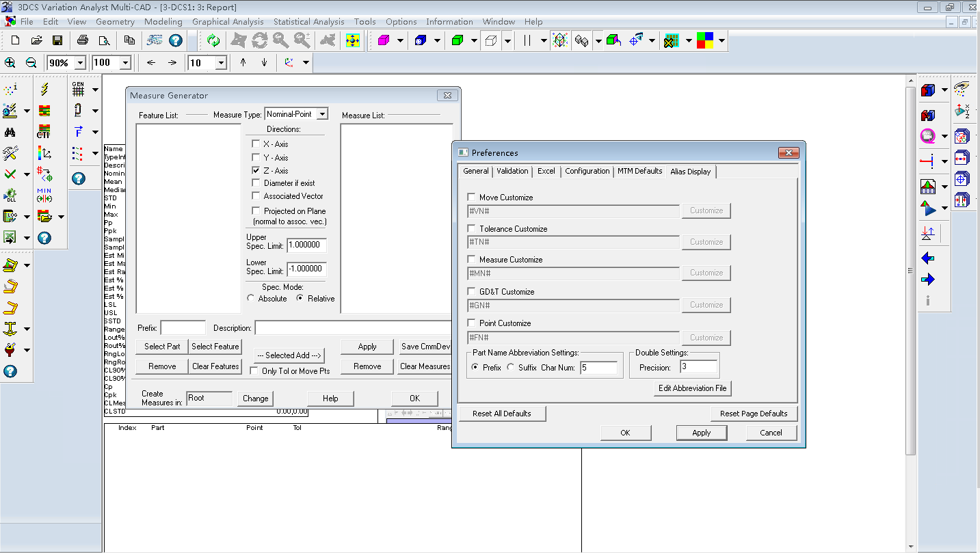Screen dimensions: 980x553
Task: Click the up arrow step icon
Action: [x=243, y=62]
